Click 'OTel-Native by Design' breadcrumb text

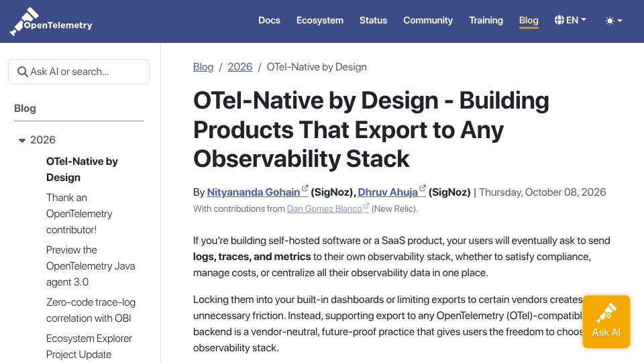(x=317, y=67)
